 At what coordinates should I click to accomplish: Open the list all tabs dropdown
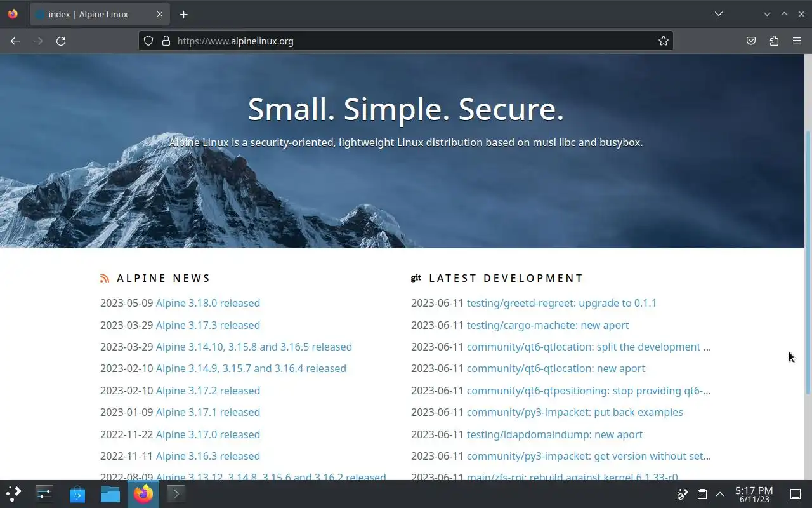718,14
